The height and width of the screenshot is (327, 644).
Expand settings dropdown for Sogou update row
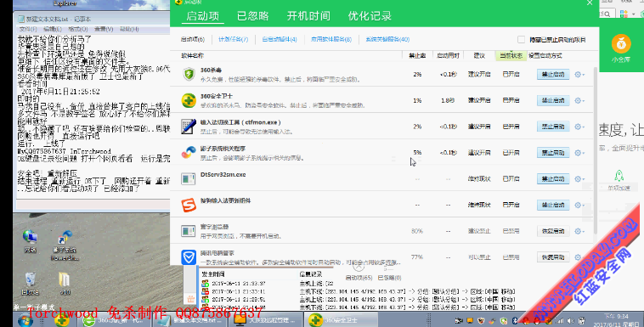tap(579, 205)
